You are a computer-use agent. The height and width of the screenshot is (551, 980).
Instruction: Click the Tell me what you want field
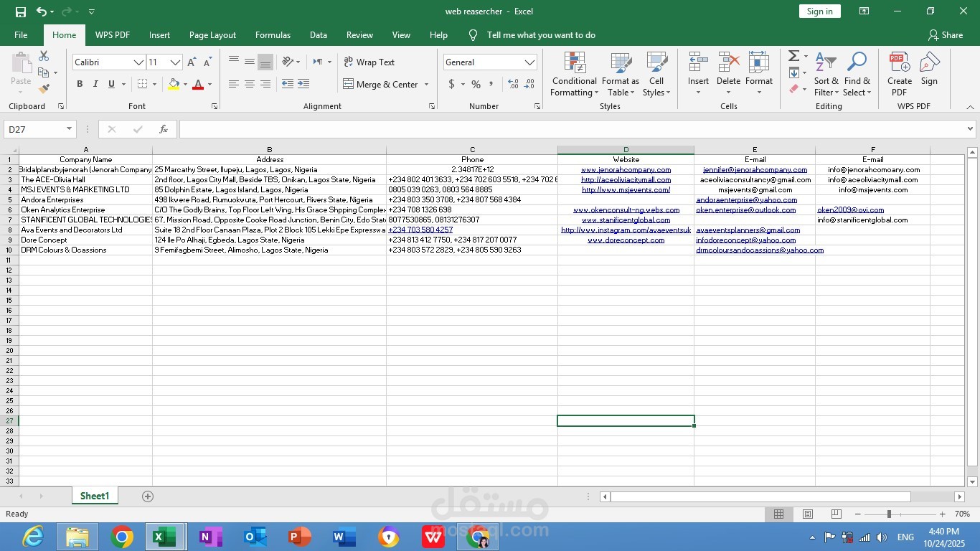pyautogui.click(x=541, y=35)
